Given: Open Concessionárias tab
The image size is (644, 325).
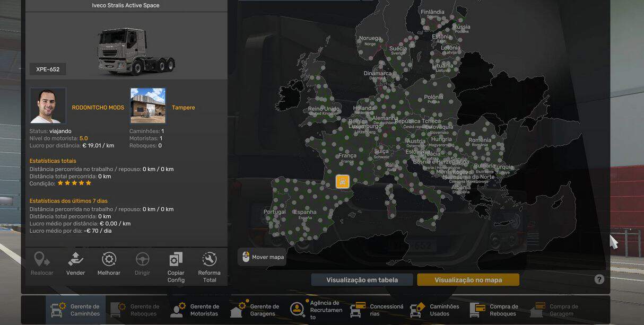Looking at the screenshot, I should tap(377, 310).
